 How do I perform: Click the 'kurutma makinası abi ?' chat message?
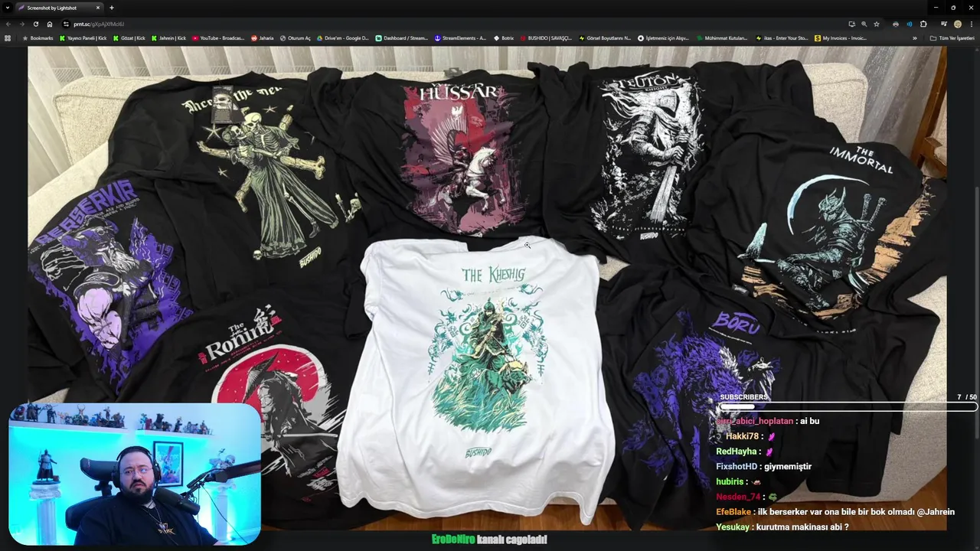click(x=802, y=527)
